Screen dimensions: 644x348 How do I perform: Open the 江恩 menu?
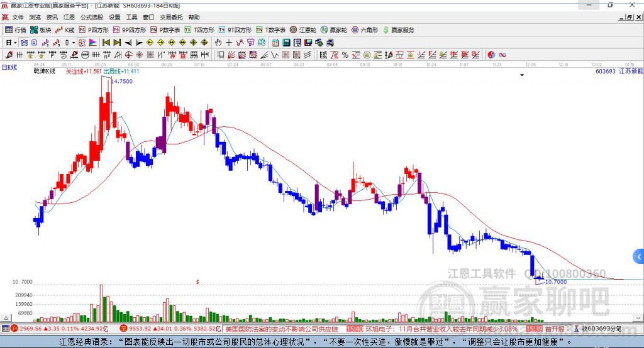(69, 17)
